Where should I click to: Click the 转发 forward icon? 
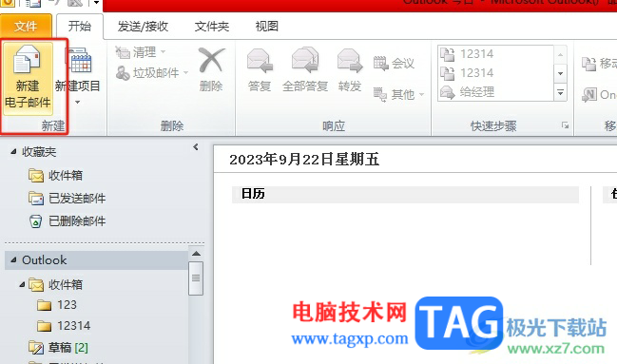click(350, 60)
